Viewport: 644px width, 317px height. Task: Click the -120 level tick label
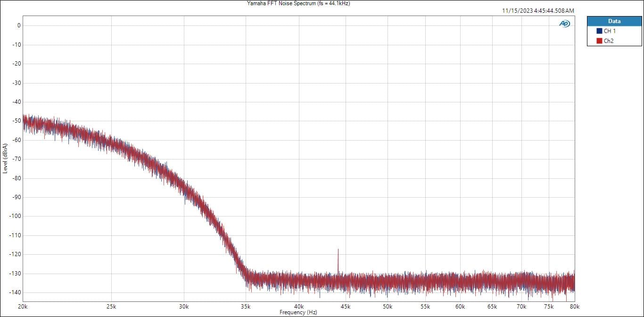pyautogui.click(x=15, y=254)
